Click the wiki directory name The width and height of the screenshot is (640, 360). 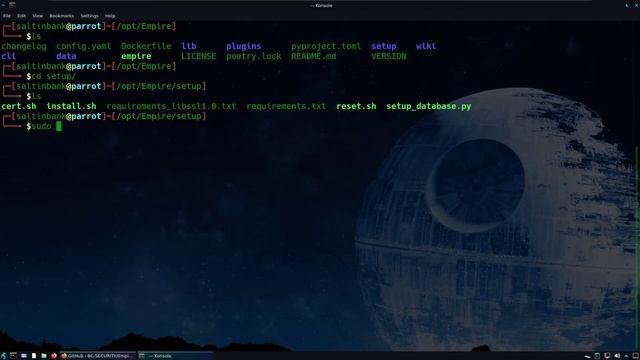pyautogui.click(x=426, y=46)
